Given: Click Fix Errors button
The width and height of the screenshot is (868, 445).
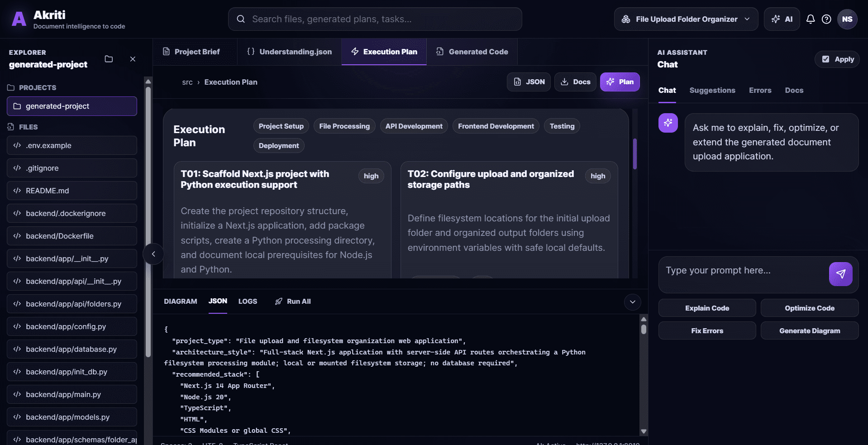Looking at the screenshot, I should [x=707, y=331].
